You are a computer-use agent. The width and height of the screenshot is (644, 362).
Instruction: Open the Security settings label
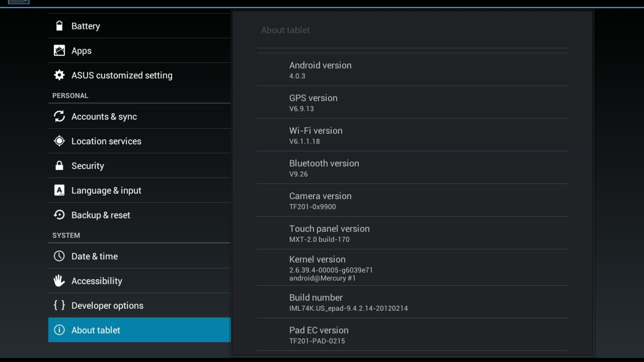(88, 166)
